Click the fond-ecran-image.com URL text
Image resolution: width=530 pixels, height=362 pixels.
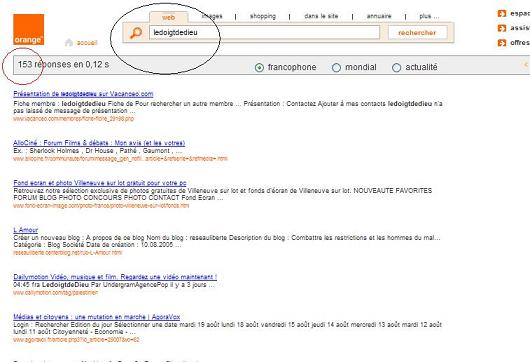click(101, 206)
